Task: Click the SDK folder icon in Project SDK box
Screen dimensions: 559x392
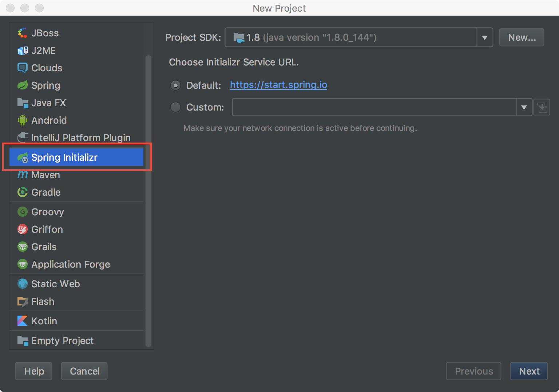Action: click(x=239, y=37)
